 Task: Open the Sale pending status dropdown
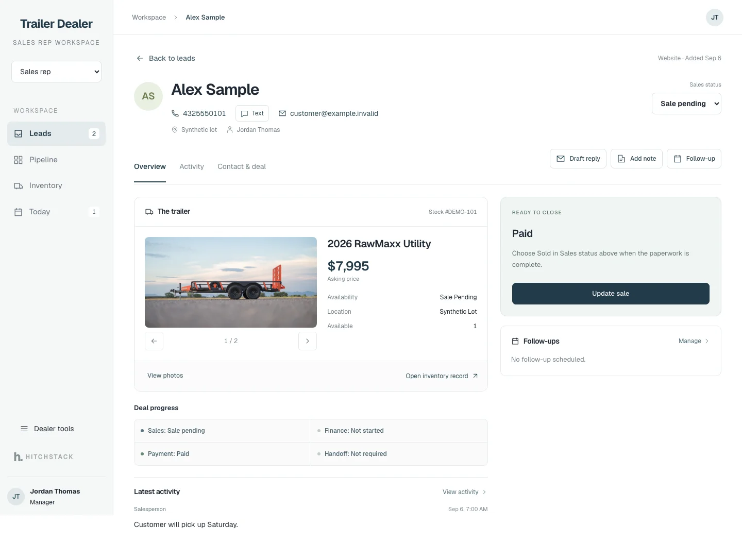click(x=686, y=104)
